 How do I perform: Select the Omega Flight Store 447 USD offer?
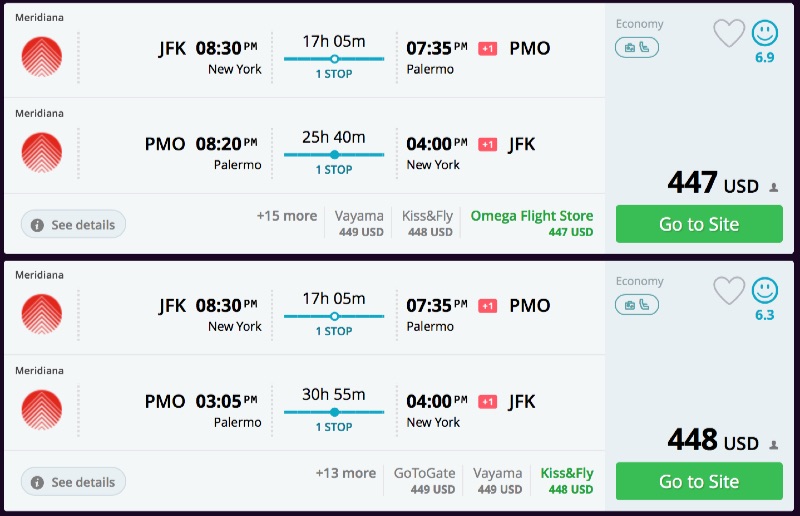532,223
